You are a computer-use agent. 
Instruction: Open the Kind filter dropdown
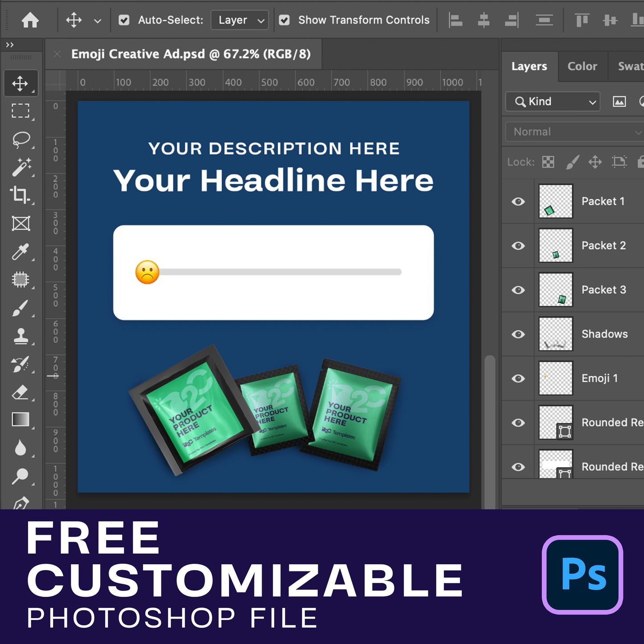tap(553, 102)
